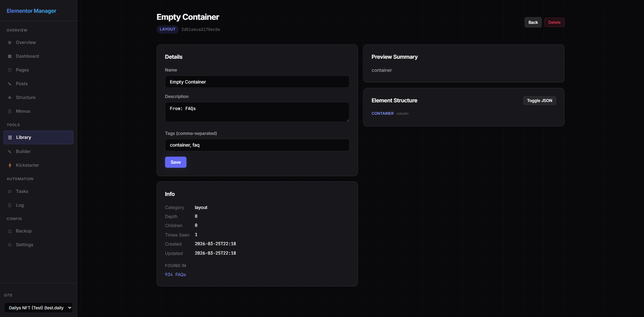This screenshot has width=644, height=317.
Task: Open the 934 FAQs link
Action: (175, 275)
